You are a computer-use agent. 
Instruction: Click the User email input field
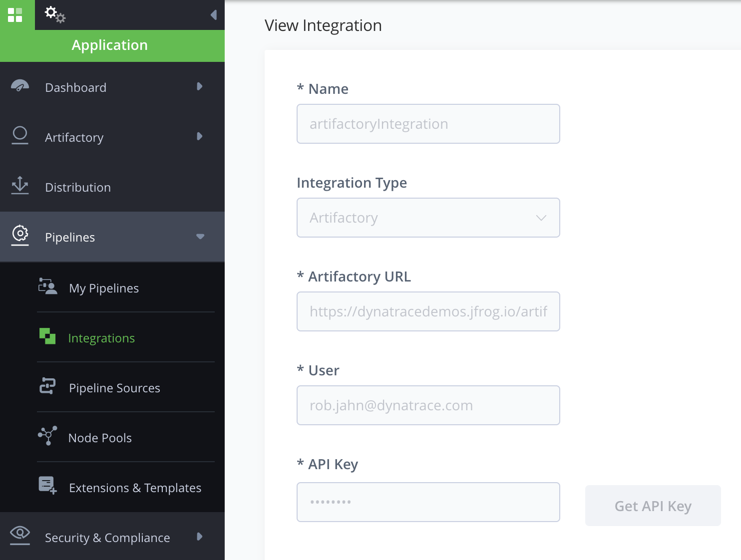428,405
